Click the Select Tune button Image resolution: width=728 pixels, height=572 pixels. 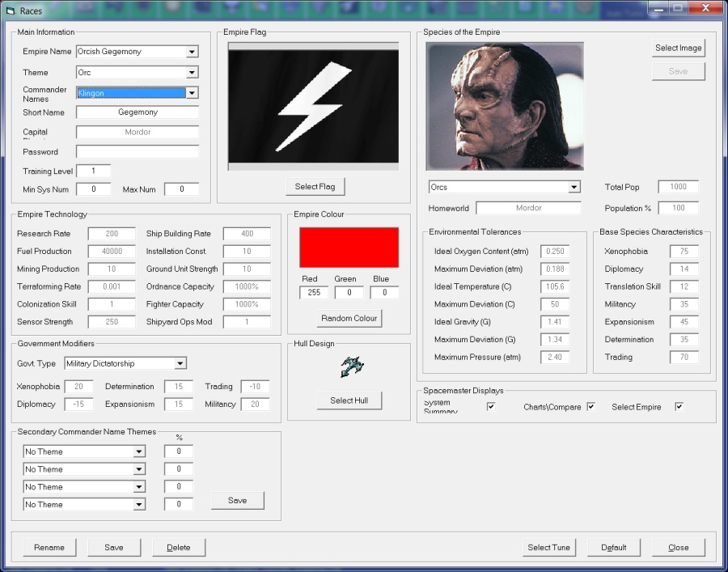point(548,548)
